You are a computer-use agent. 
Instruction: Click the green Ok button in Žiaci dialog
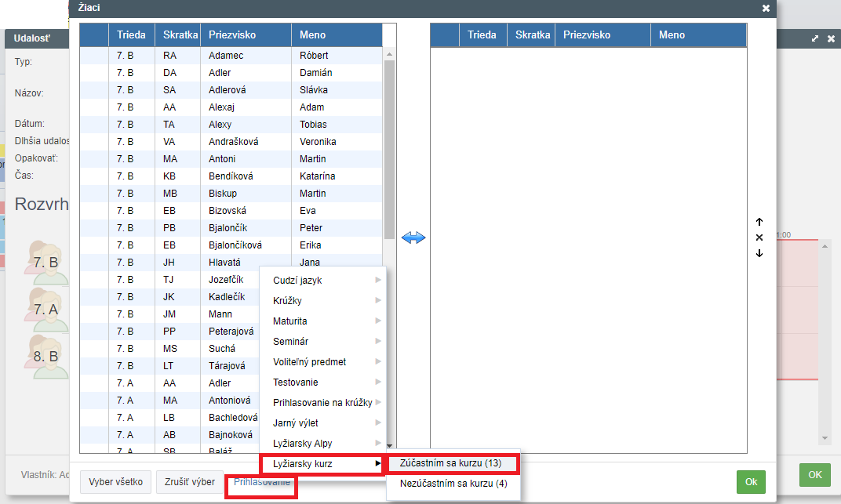(x=751, y=481)
